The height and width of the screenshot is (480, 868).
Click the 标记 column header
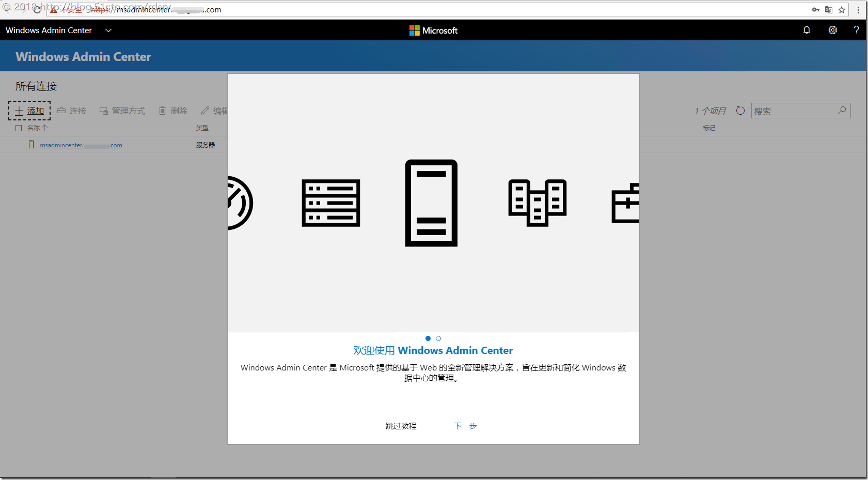709,128
